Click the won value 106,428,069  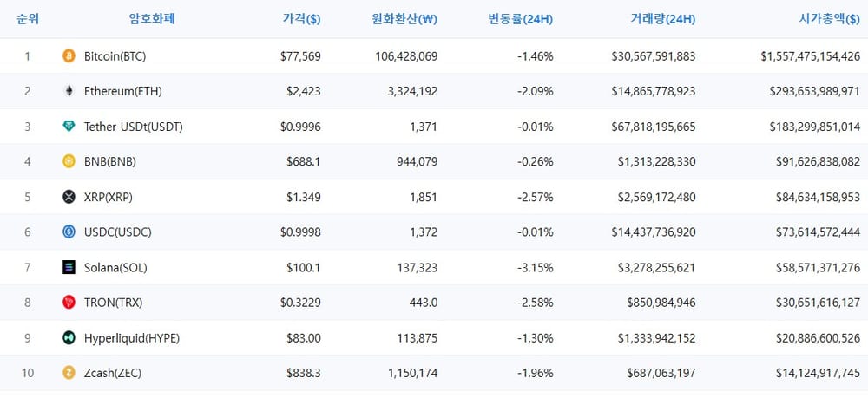pyautogui.click(x=406, y=56)
